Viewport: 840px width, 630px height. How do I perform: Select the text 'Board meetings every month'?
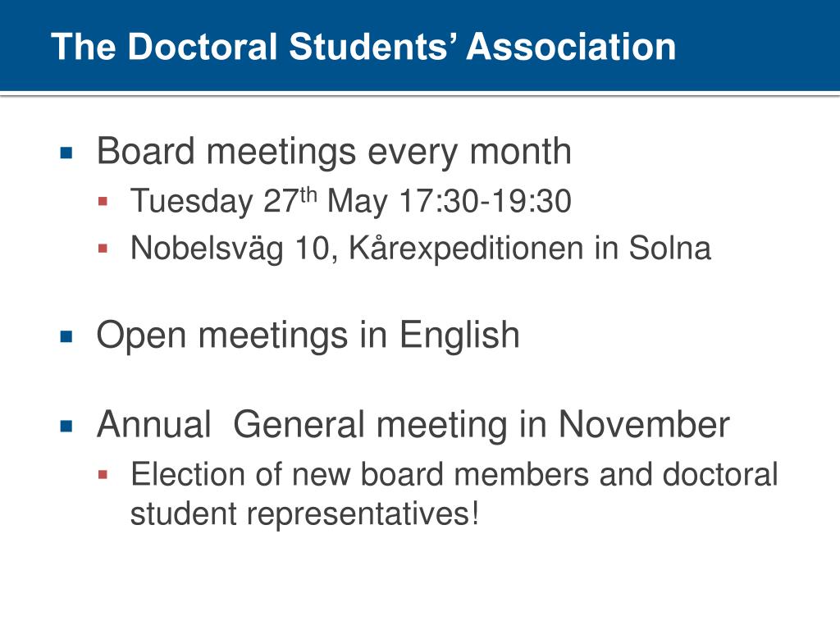point(335,152)
